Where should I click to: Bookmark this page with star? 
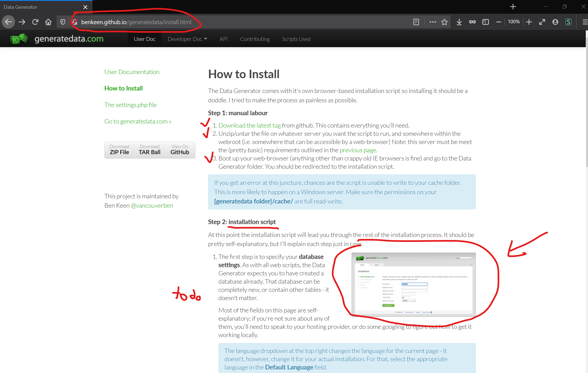pyautogui.click(x=444, y=22)
